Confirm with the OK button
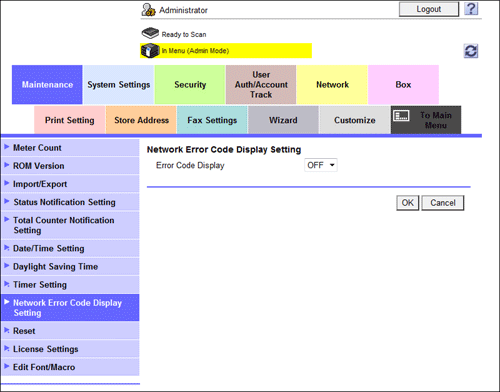The width and height of the screenshot is (500, 392). tap(407, 203)
